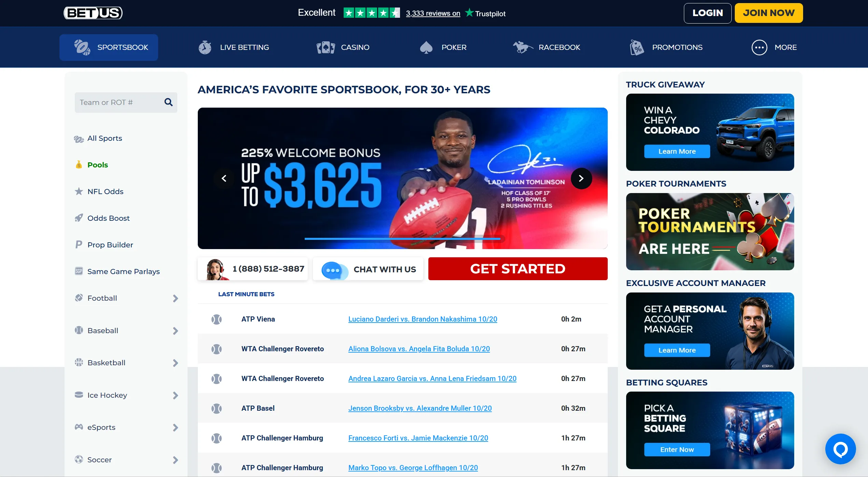Expand the eSports category arrow
Viewport: 868px width, 477px height.
click(175, 427)
